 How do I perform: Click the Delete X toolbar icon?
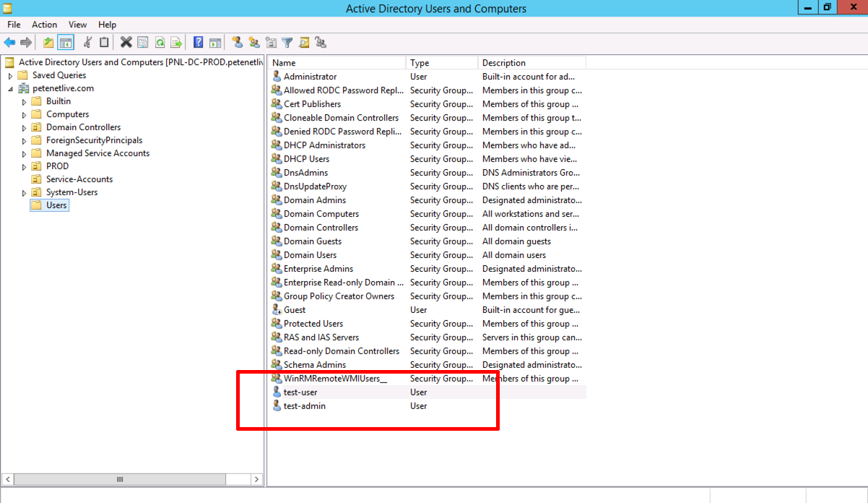[126, 43]
